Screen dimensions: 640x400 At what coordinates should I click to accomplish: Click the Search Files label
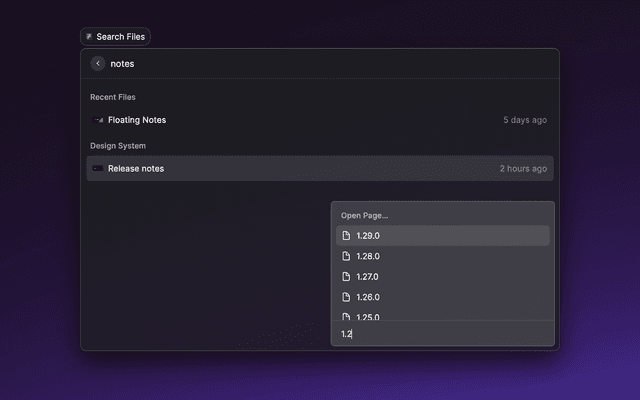pyautogui.click(x=121, y=37)
